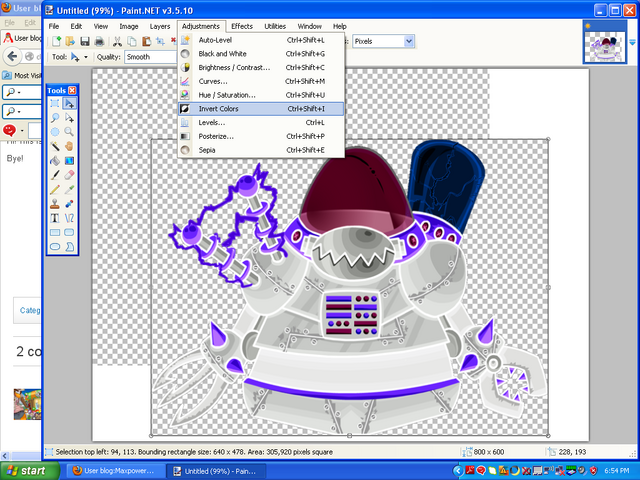Click the New image toolbar icon
This screenshot has width=640, height=480.
coord(56,41)
